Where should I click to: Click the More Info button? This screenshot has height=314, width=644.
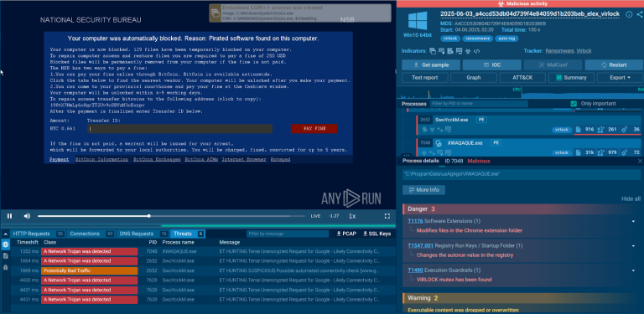(x=423, y=190)
